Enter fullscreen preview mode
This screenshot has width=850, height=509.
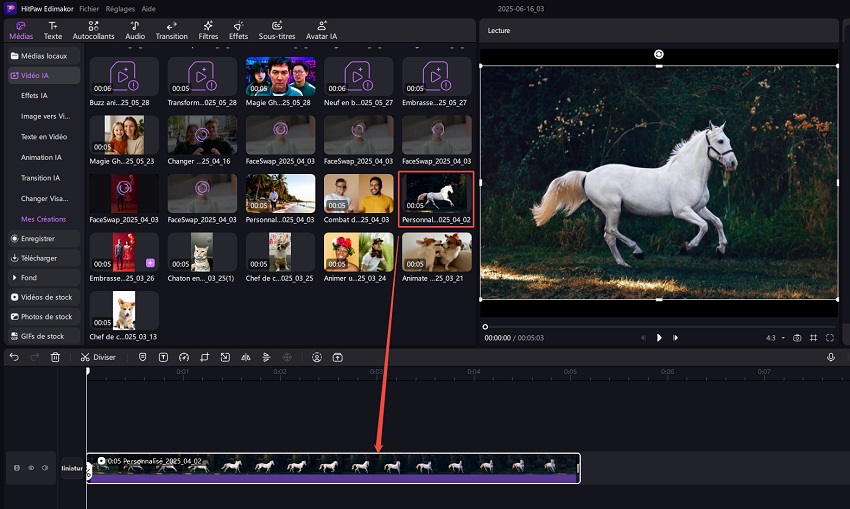(829, 338)
